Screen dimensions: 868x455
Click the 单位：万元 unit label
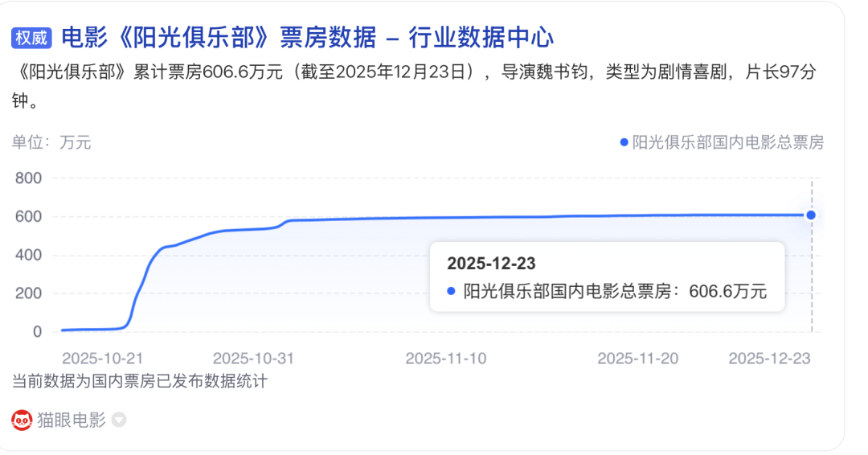point(51,143)
